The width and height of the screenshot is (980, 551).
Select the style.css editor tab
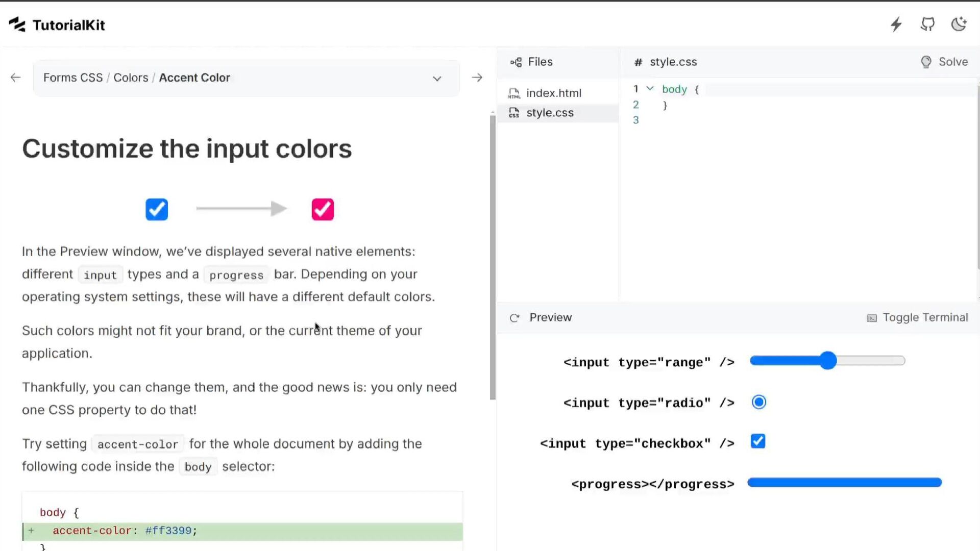[x=673, y=62]
